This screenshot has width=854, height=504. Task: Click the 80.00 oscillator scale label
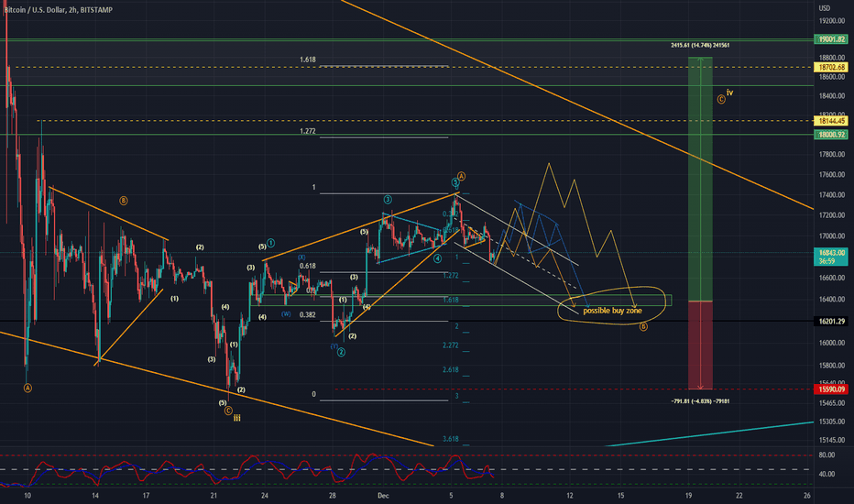pyautogui.click(x=827, y=455)
